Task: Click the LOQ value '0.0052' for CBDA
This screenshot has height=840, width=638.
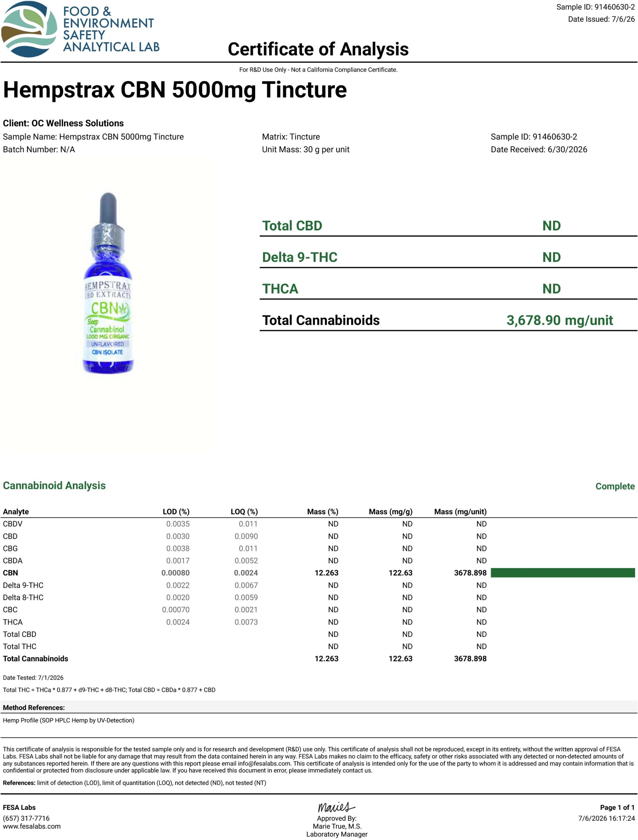Action: (246, 561)
